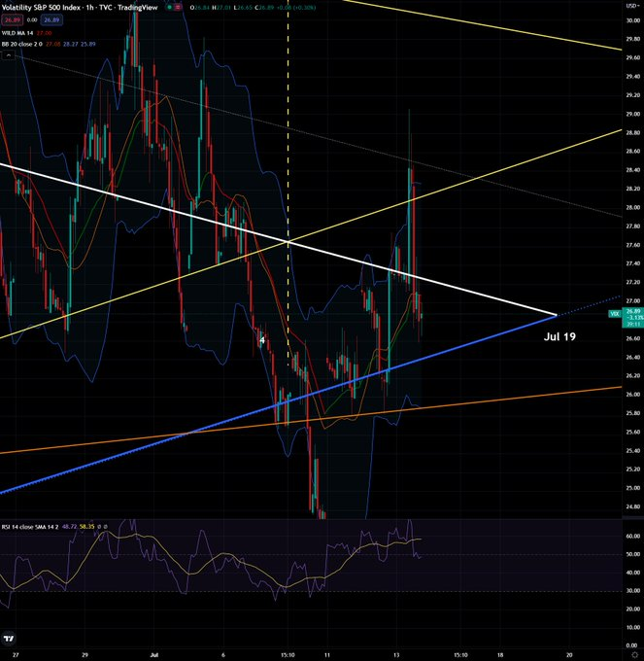Screen dimensions: 644x661
Task: Click the blue 26.89 buy price box
Action: pyautogui.click(x=51, y=19)
